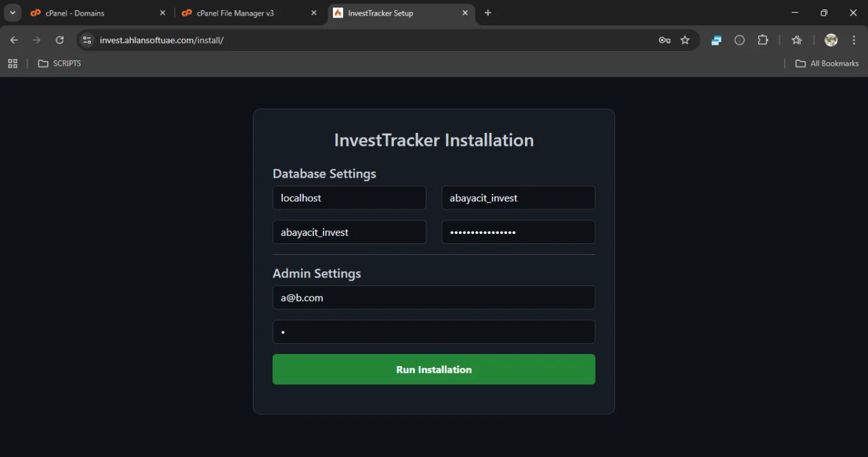Viewport: 868px width, 457px height.
Task: Click the Admin Settings label
Action: coord(317,273)
